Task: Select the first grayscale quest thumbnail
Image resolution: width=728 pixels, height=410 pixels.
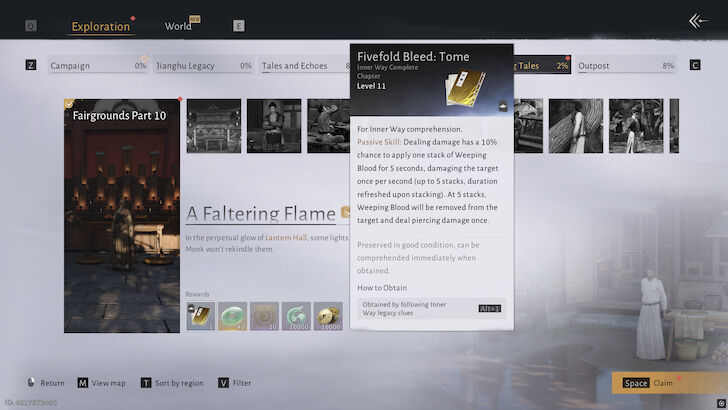Action: pos(214,126)
